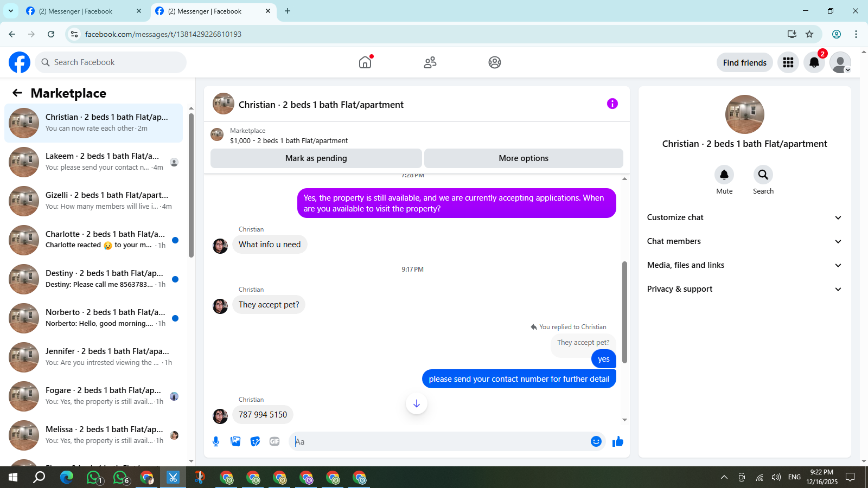This screenshot has width=868, height=488.
Task: Click the large listing photo in right panel
Action: tap(745, 114)
